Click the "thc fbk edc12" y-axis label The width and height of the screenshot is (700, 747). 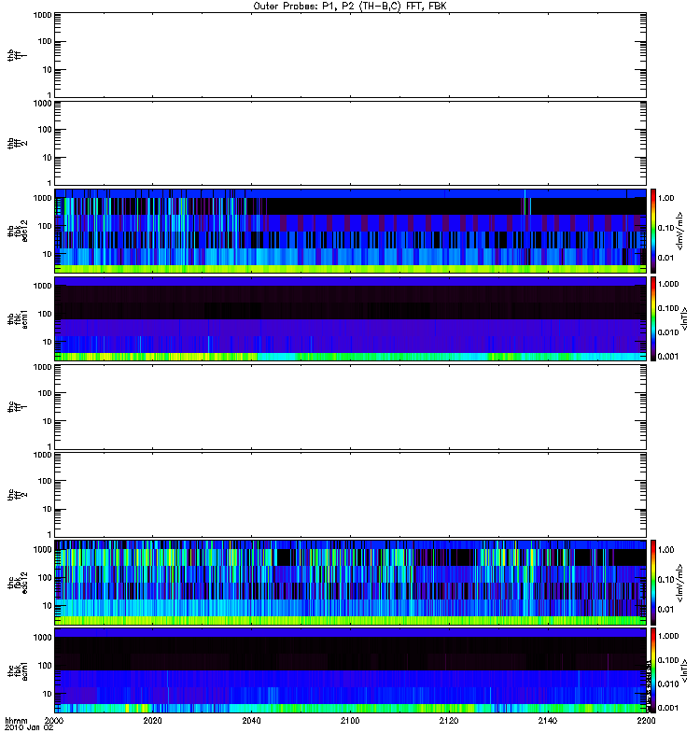pyautogui.click(x=18, y=583)
